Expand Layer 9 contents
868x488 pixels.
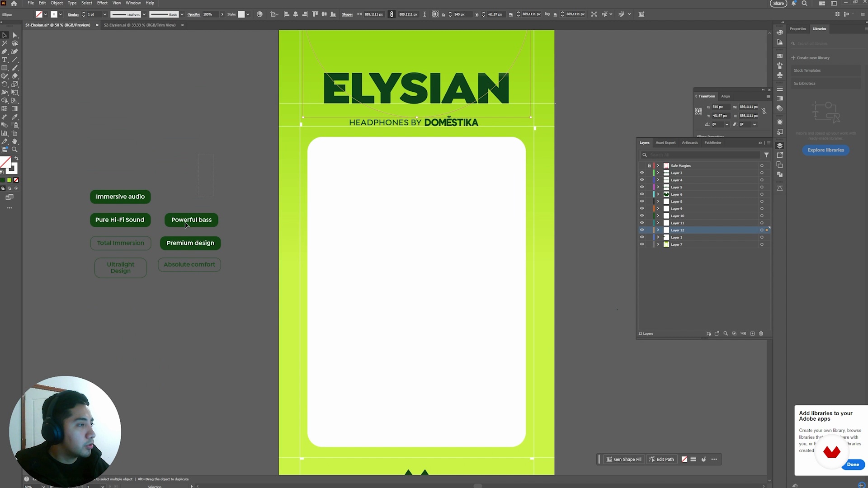coord(658,209)
